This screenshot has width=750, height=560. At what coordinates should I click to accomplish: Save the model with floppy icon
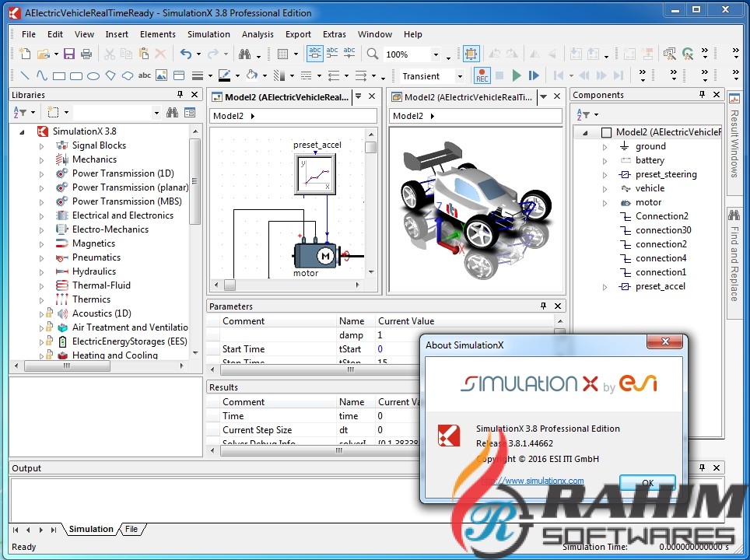coord(69,54)
